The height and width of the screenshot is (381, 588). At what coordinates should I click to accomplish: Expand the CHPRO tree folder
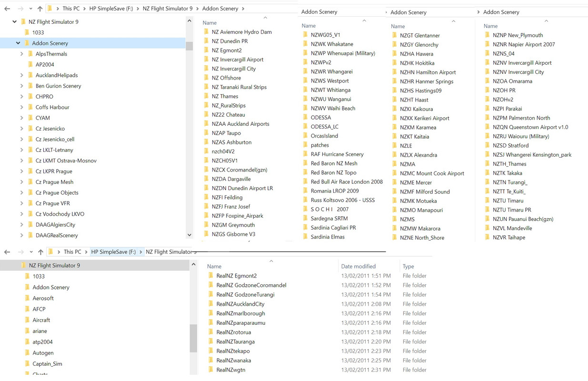pyautogui.click(x=21, y=97)
